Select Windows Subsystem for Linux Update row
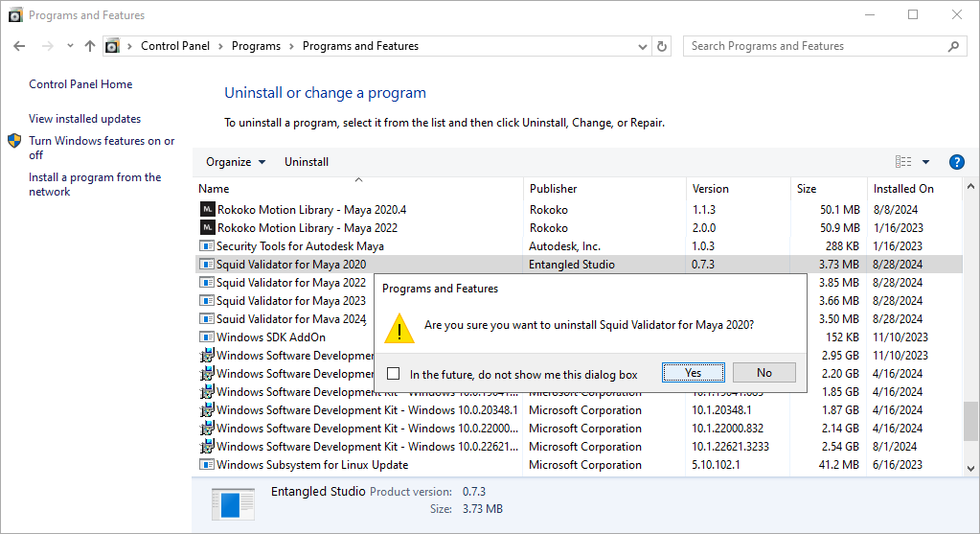The height and width of the screenshot is (534, 980). pos(579,465)
